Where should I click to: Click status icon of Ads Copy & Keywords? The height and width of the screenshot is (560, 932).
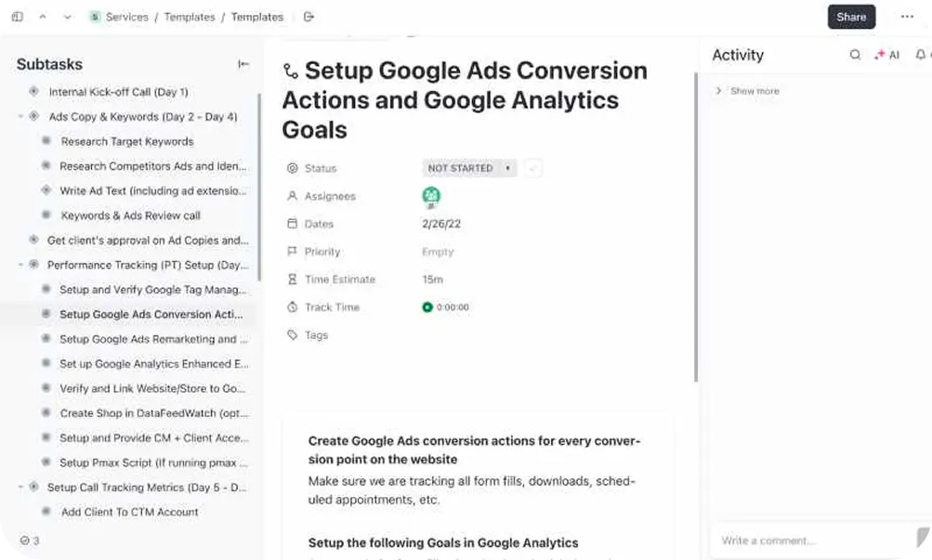pos(33,116)
